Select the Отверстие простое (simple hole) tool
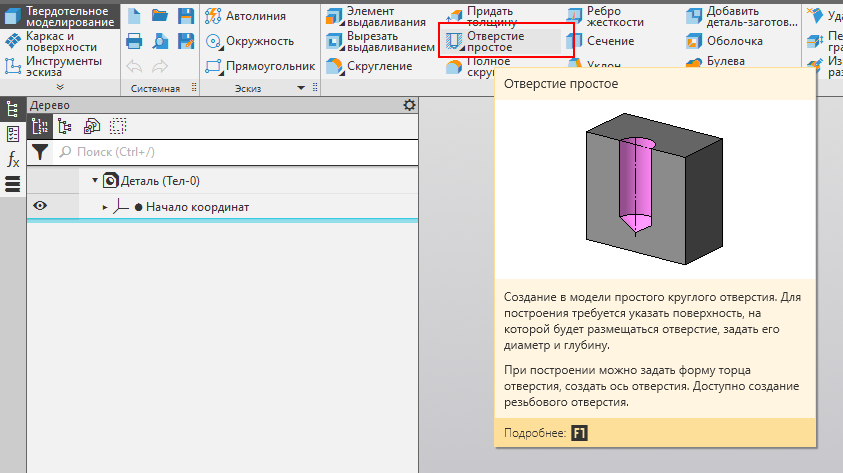 tap(506, 41)
